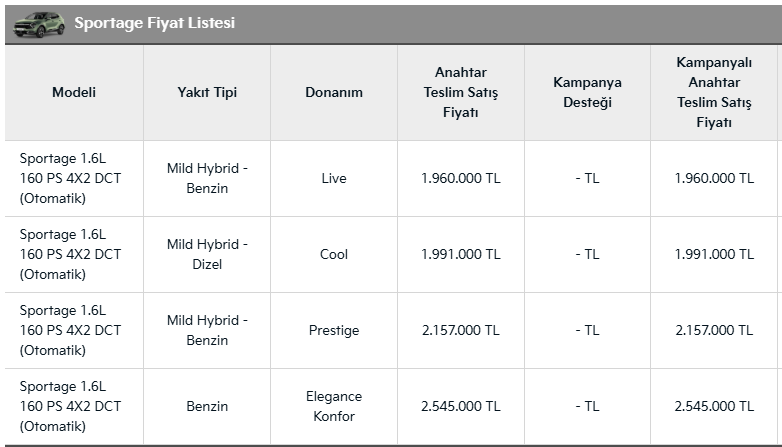Select the Cool trim cell

click(334, 254)
